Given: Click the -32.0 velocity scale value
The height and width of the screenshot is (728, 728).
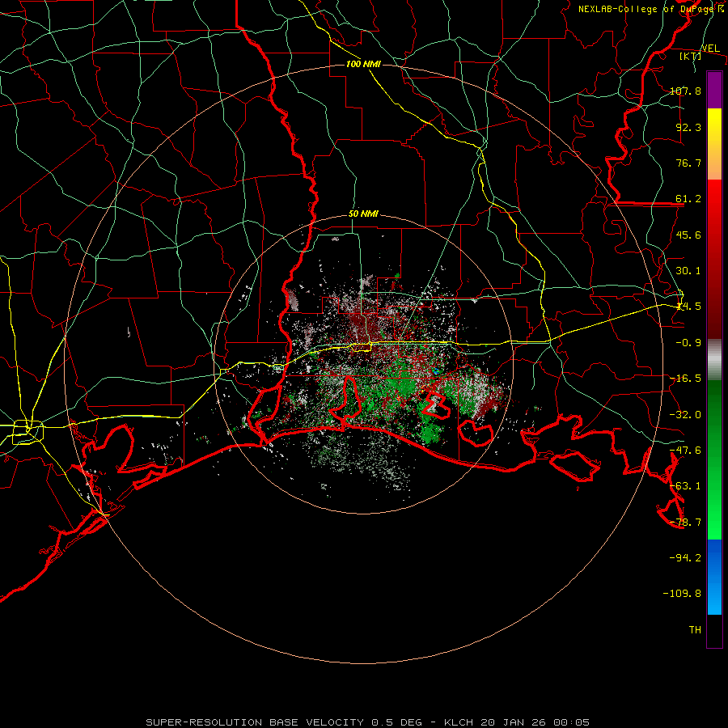Looking at the screenshot, I should tap(685, 415).
